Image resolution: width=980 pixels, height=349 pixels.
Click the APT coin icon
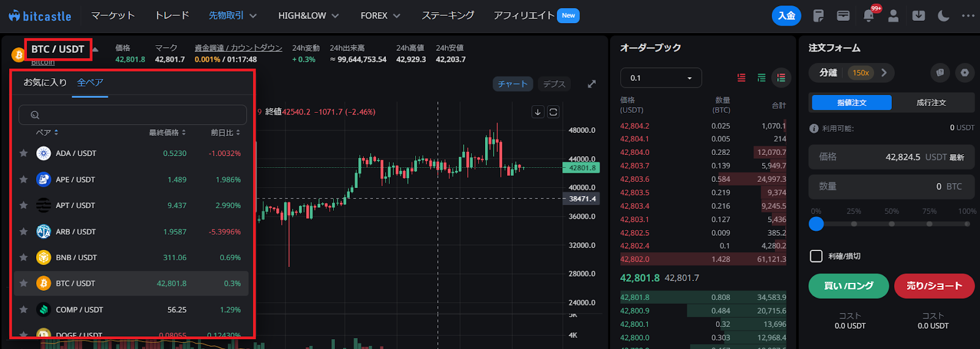[43, 205]
